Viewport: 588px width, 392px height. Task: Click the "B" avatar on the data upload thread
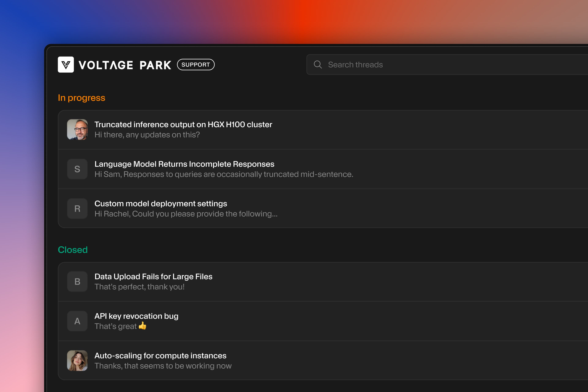[77, 282]
